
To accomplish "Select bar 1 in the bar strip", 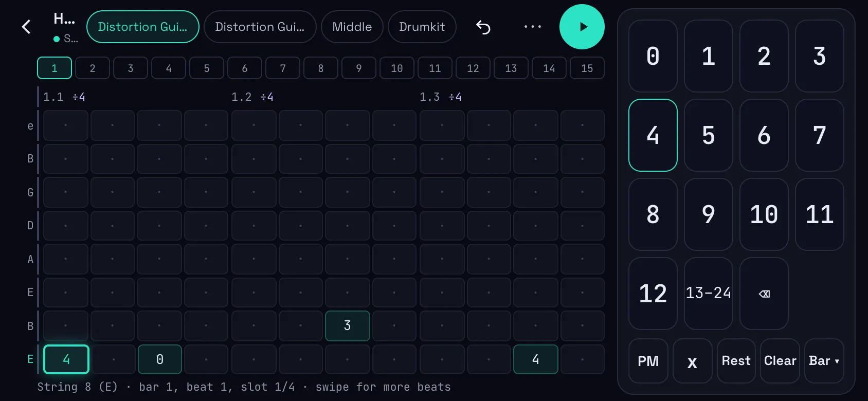I will (55, 68).
